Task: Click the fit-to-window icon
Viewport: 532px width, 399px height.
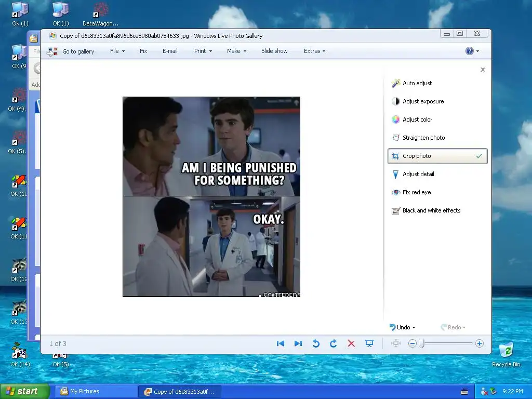Action: pyautogui.click(x=395, y=344)
